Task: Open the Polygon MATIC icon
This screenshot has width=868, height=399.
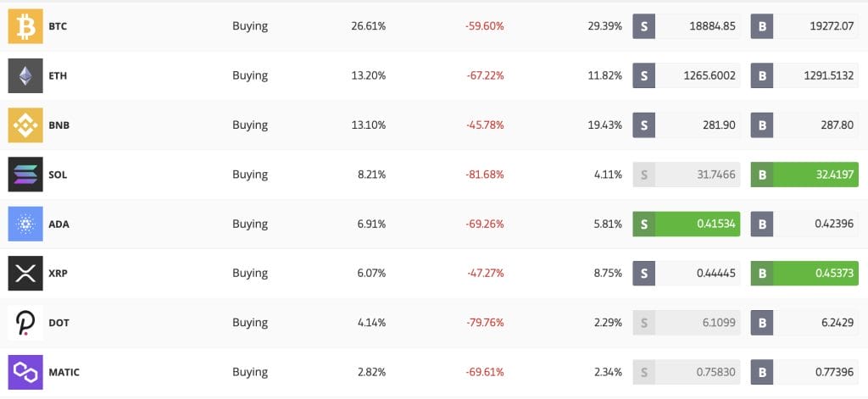Action: click(25, 372)
